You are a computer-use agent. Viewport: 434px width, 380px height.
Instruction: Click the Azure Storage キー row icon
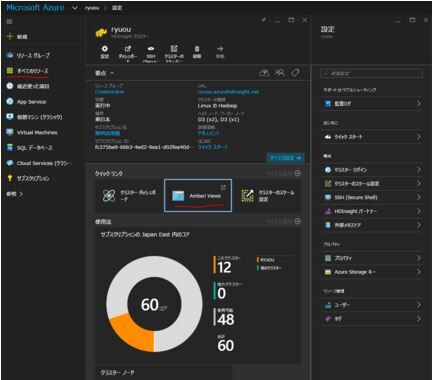pyautogui.click(x=328, y=272)
